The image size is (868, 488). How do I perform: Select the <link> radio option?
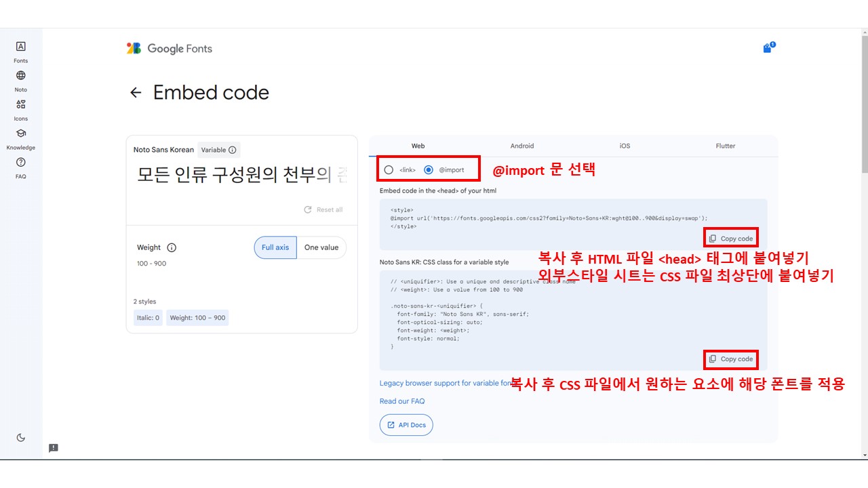389,169
